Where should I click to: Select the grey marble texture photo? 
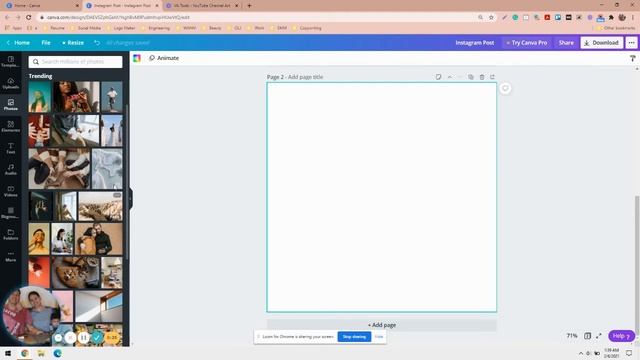107,169
